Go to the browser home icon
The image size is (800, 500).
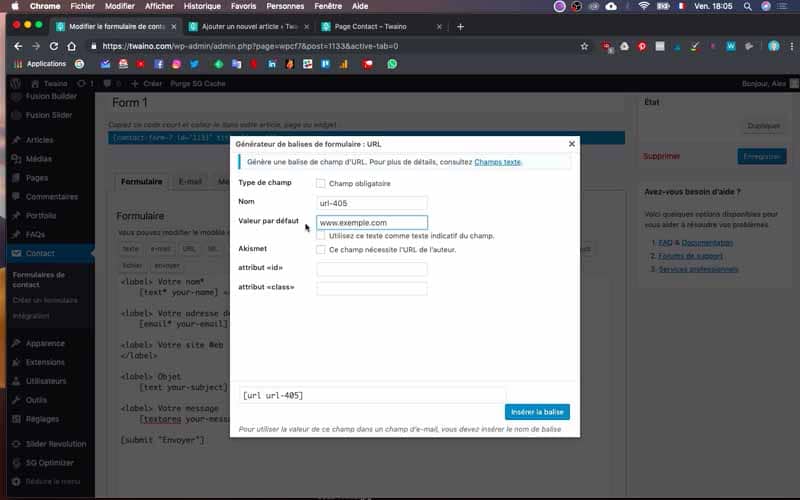(x=71, y=46)
